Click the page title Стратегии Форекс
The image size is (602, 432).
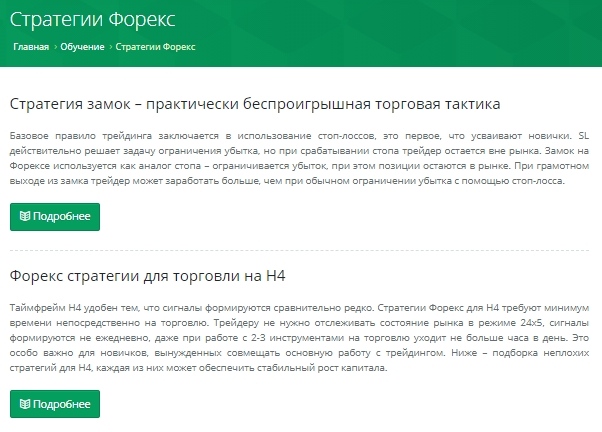coord(93,19)
